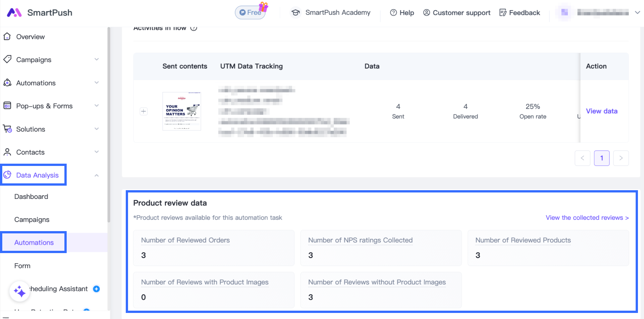Open the Form submenu item
Viewport: 644px width, 319px height.
coord(22,266)
